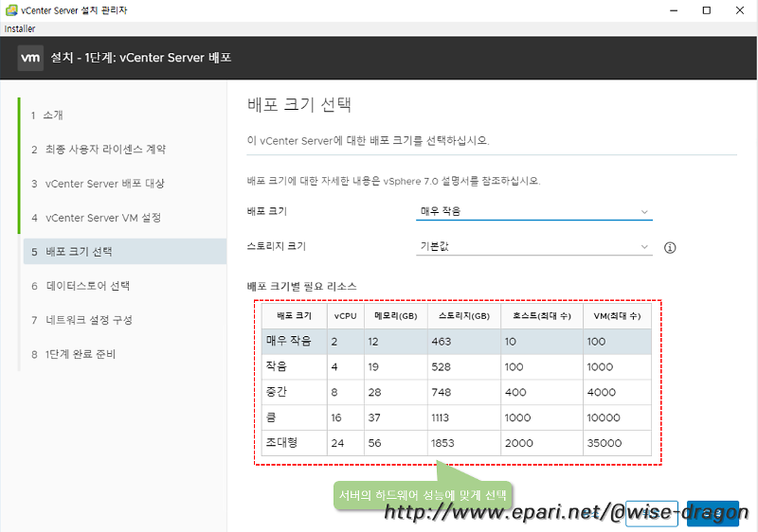Close the installer window

point(740,10)
